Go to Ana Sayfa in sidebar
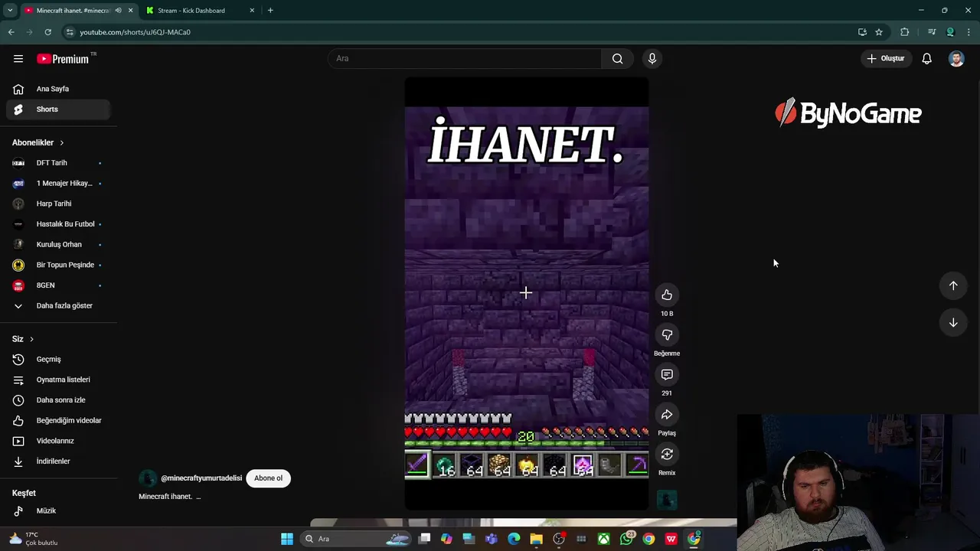This screenshot has width=980, height=551. point(58,89)
